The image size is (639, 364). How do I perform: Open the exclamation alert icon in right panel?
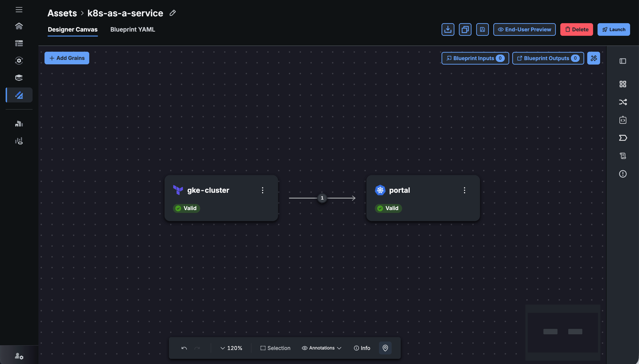(x=623, y=174)
